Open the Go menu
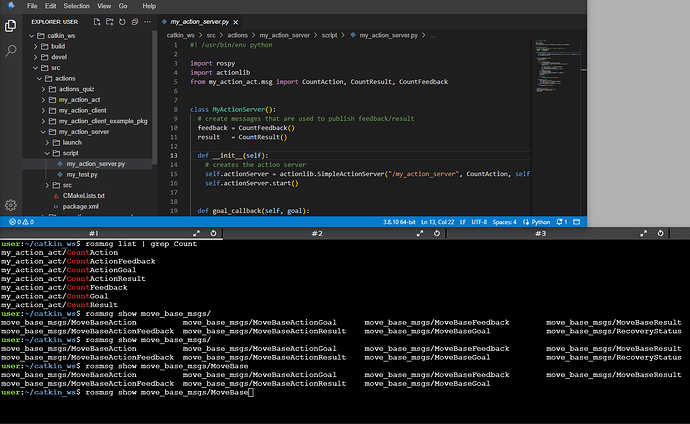The height and width of the screenshot is (424, 690). 123,6
